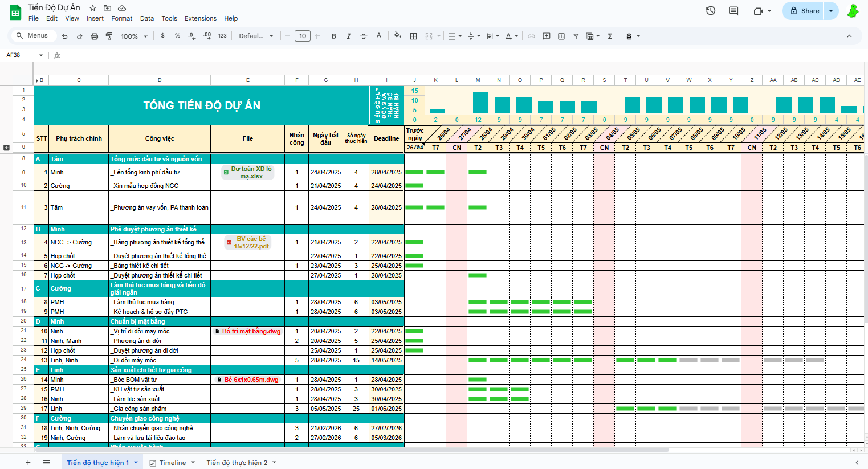Print the spreadsheet
This screenshot has width=868, height=469.
pos(95,36)
